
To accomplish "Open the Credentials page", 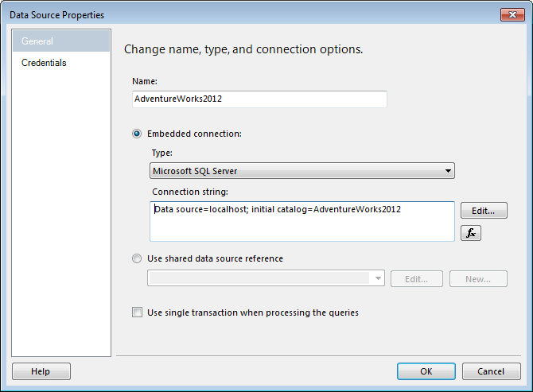I will coord(44,63).
